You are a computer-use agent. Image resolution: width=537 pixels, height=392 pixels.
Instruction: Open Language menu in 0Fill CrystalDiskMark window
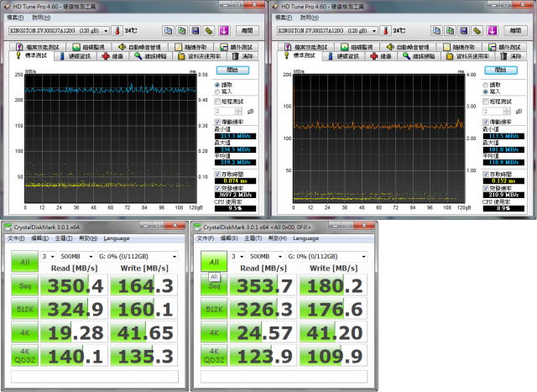tap(305, 238)
